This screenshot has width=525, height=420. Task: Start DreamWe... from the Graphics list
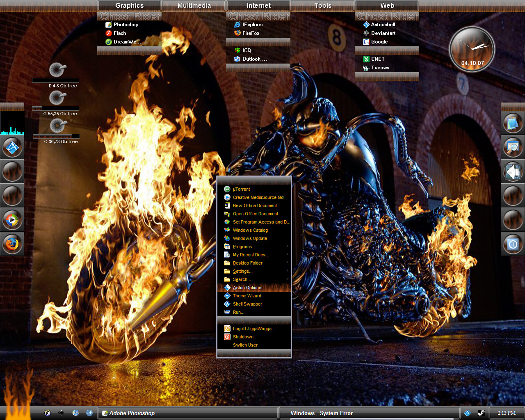coord(123,42)
